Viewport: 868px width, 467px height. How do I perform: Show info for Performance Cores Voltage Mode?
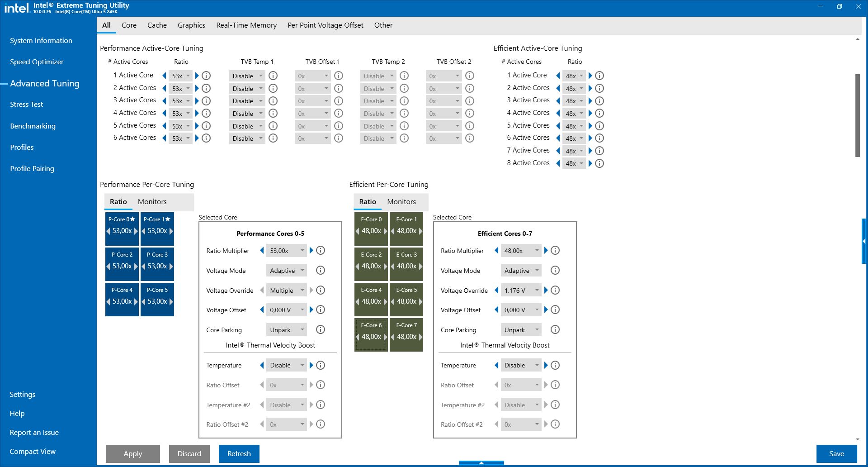[x=321, y=270]
